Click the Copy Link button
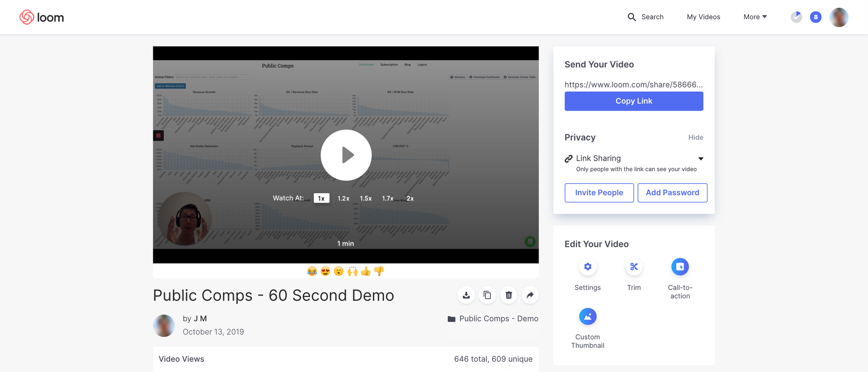868x372 pixels. point(634,101)
